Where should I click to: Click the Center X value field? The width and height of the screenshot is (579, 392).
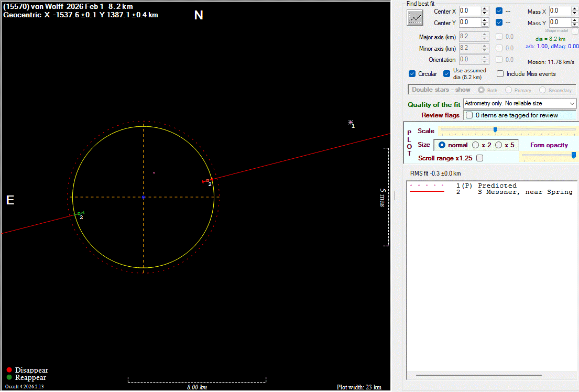[x=469, y=10]
